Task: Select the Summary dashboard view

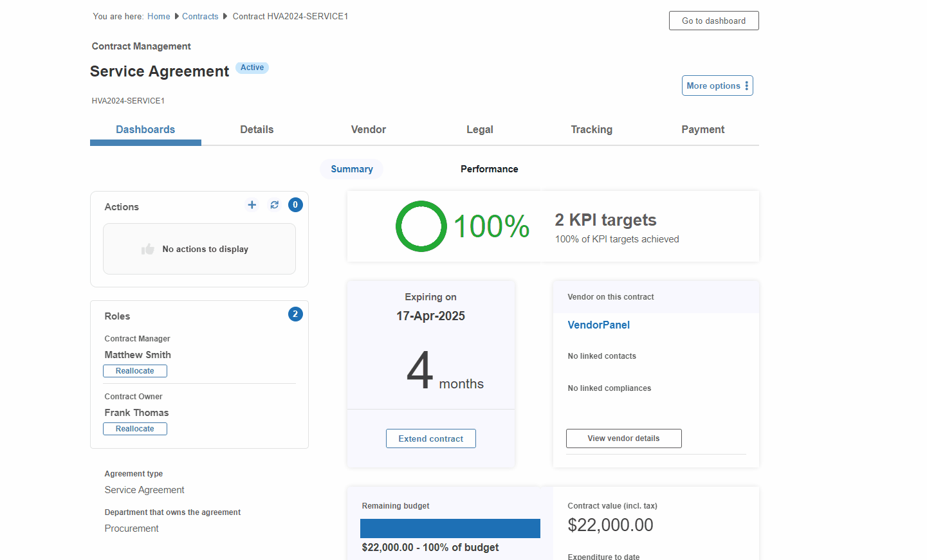Action: 352,169
